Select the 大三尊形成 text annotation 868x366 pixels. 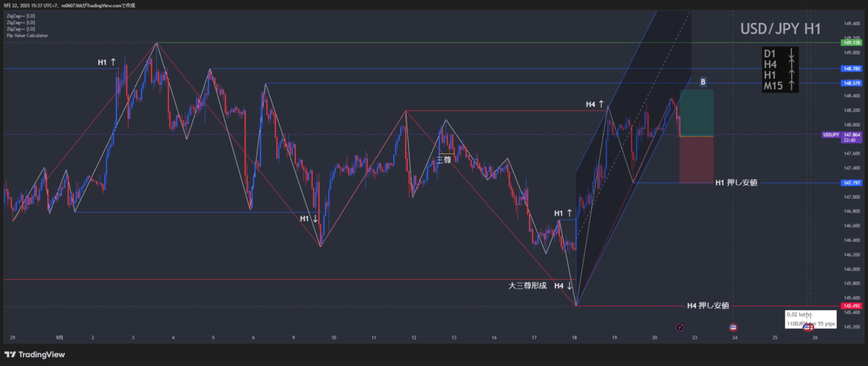click(527, 286)
